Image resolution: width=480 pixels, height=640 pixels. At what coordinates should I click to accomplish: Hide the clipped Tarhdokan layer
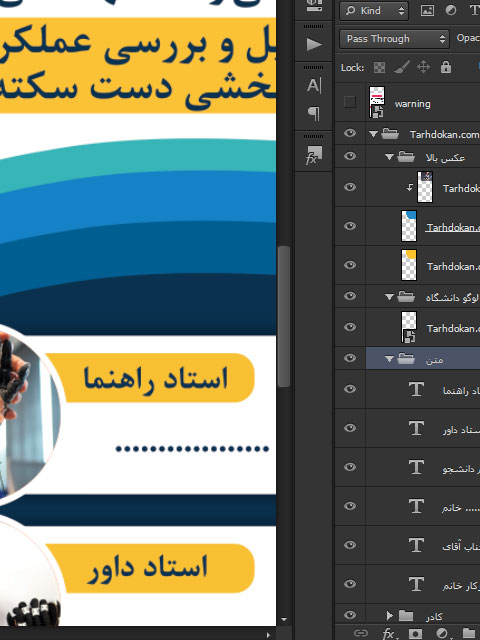[x=350, y=187]
